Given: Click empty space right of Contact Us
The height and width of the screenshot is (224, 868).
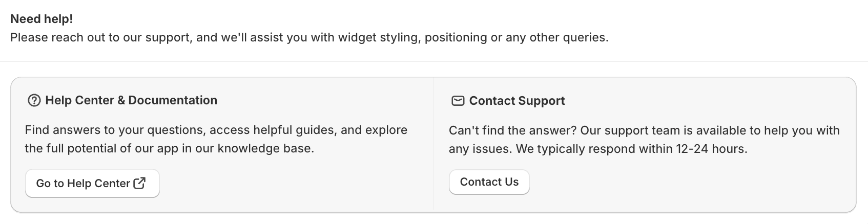Looking at the screenshot, I should (x=666, y=182).
